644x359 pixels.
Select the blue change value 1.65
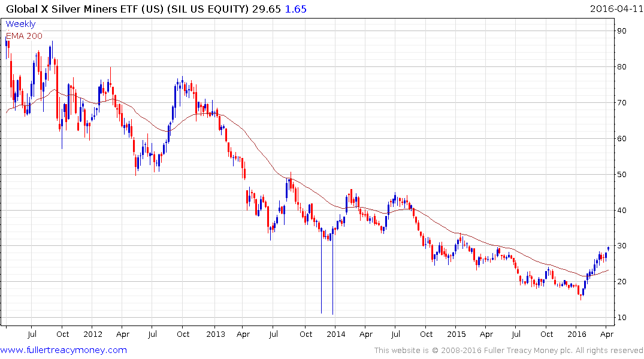coord(296,9)
